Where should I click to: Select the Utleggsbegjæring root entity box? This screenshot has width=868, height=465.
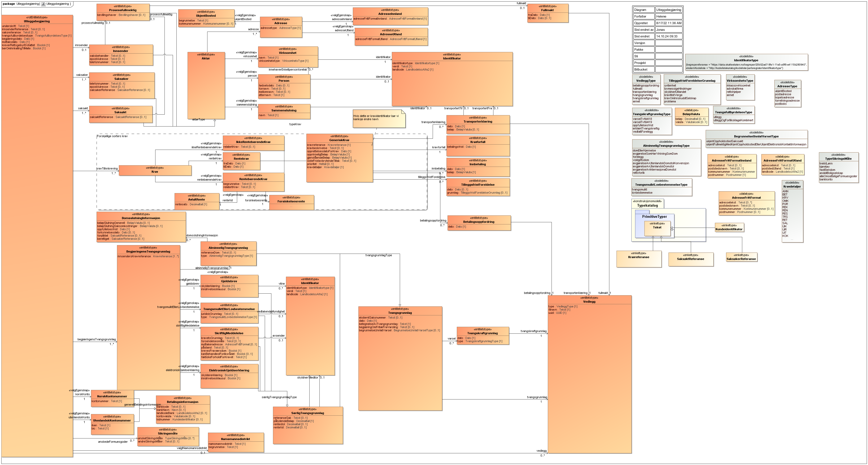click(x=37, y=236)
